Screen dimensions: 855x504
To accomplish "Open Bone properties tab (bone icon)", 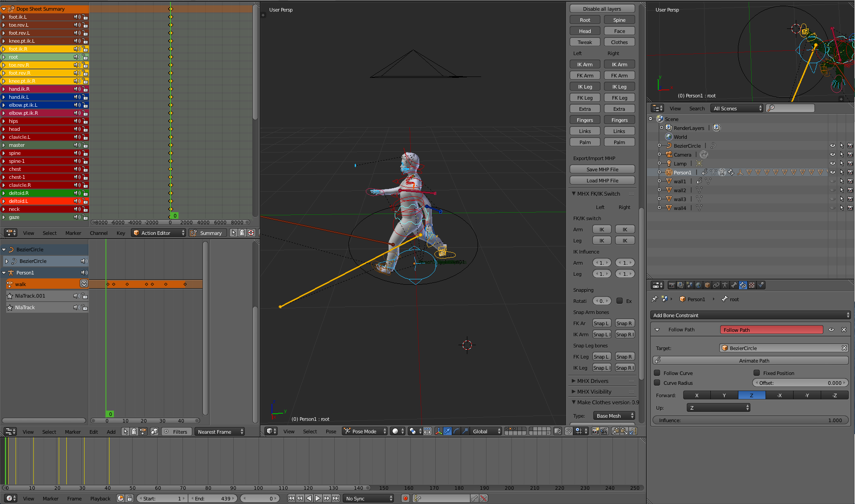I will coord(734,285).
